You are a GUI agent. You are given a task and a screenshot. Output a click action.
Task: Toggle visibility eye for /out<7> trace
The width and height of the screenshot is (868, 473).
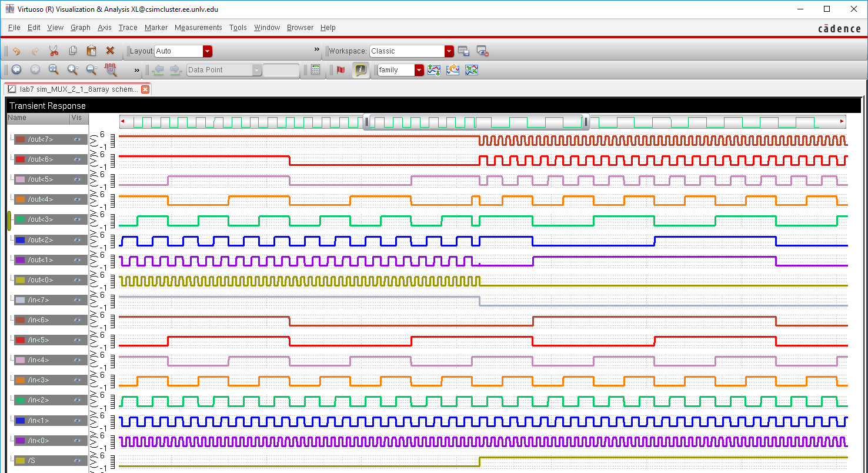[77, 139]
